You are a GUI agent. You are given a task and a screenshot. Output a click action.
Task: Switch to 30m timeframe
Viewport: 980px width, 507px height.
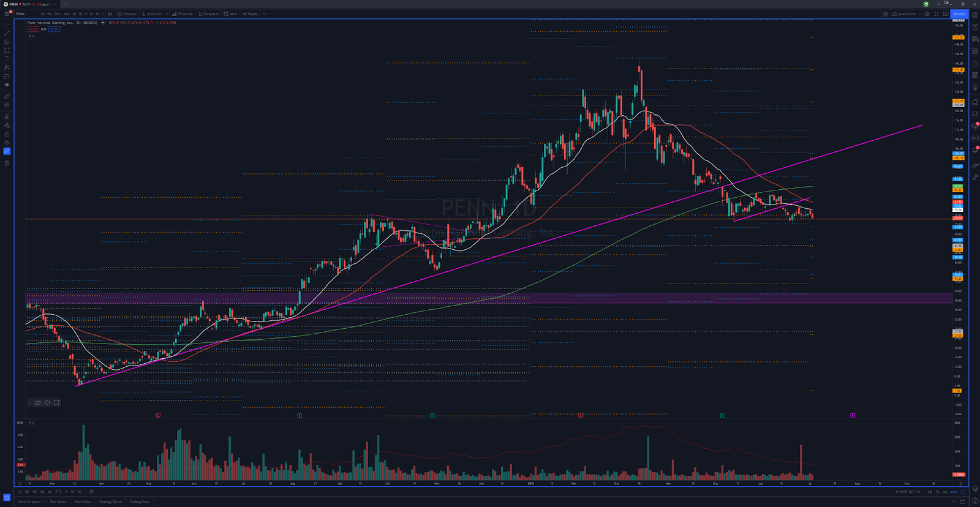click(x=66, y=13)
